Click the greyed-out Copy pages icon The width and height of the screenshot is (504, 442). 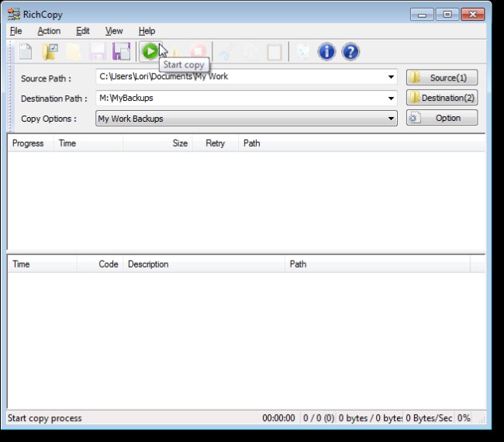tap(250, 51)
